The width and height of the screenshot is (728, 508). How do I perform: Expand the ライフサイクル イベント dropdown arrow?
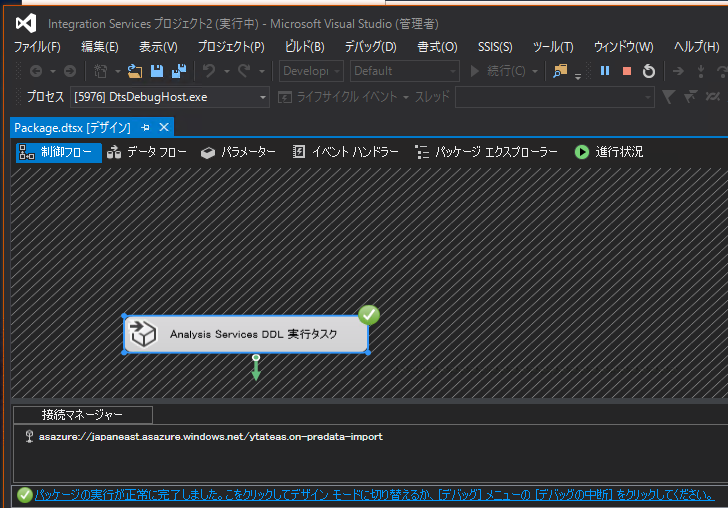[406, 97]
